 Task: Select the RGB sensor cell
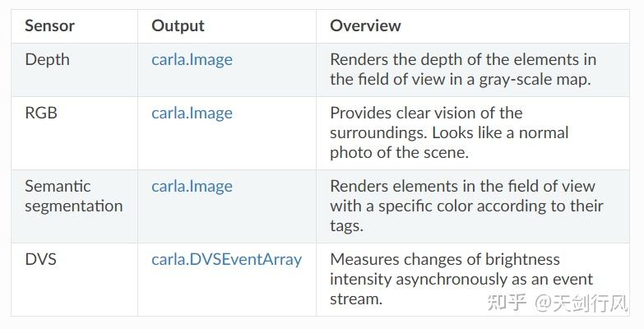(41, 114)
